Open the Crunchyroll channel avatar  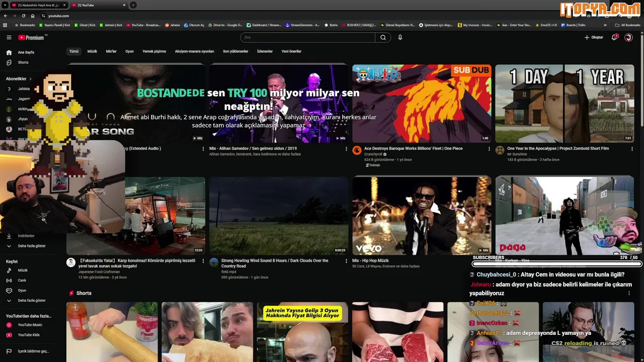pyautogui.click(x=357, y=150)
